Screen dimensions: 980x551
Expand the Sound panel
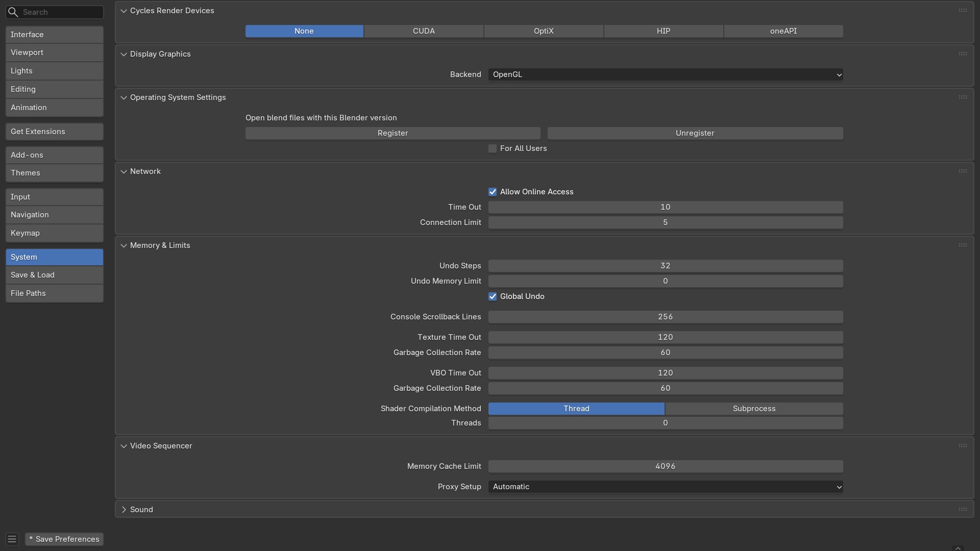click(x=124, y=510)
